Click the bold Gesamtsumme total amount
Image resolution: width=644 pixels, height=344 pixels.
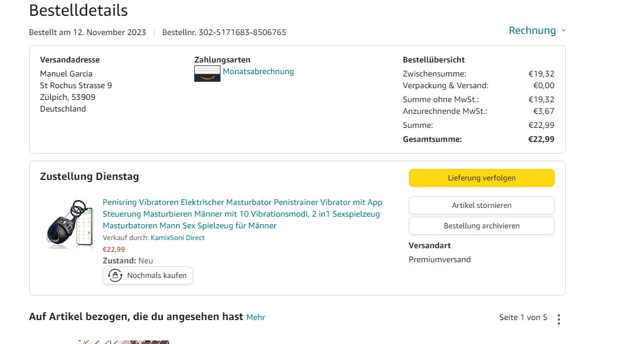click(x=541, y=139)
